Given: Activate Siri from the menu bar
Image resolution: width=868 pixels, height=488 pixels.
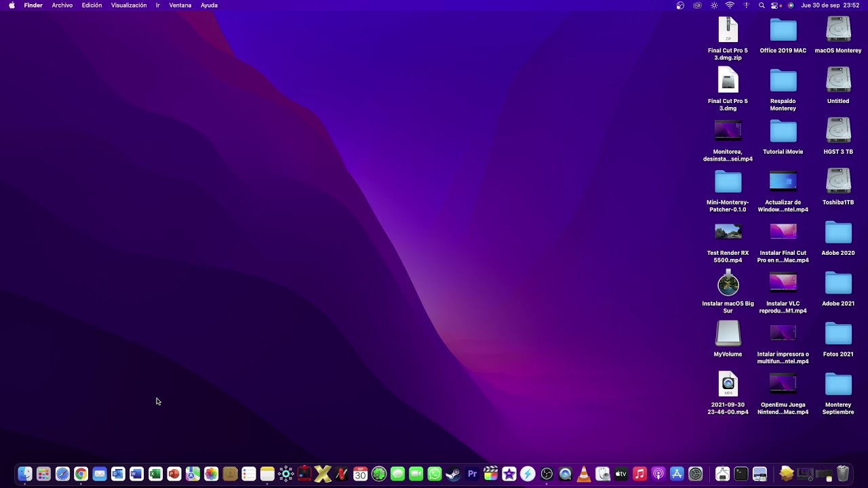Looking at the screenshot, I should coord(791,5).
